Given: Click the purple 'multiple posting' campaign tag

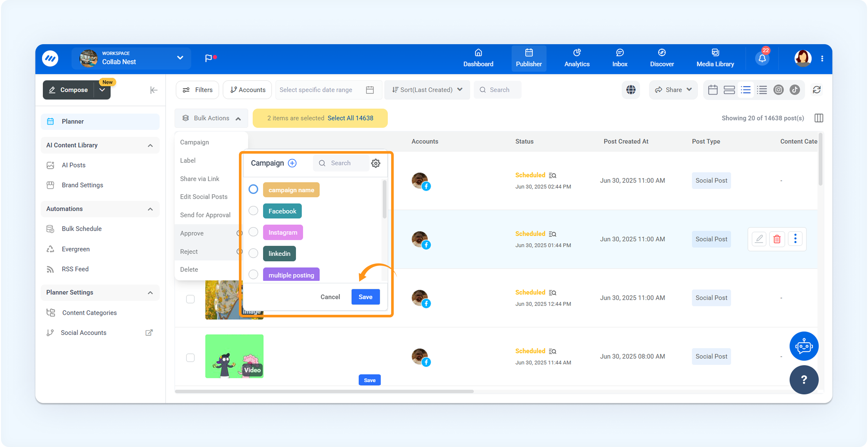Looking at the screenshot, I should point(291,275).
